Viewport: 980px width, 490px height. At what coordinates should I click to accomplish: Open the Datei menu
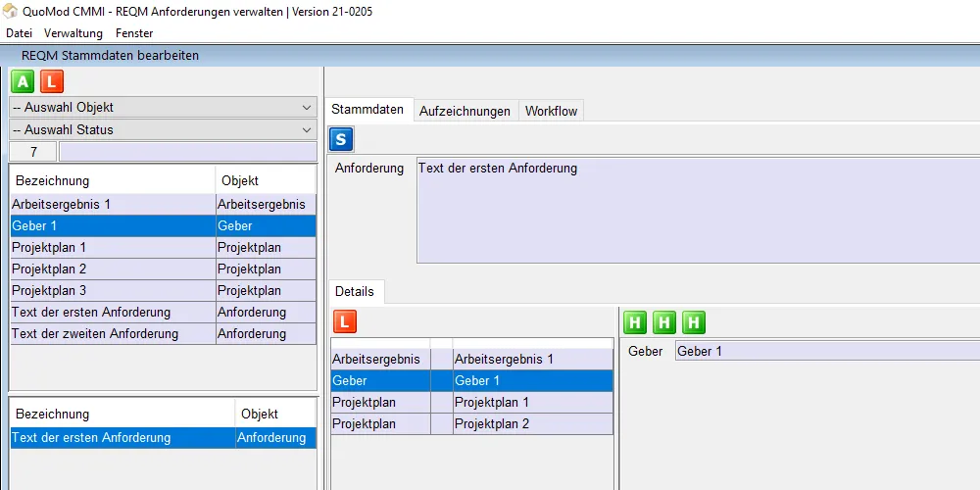click(x=19, y=33)
